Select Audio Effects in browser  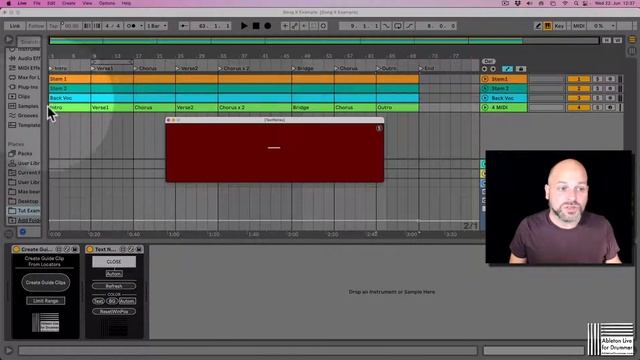[25, 58]
